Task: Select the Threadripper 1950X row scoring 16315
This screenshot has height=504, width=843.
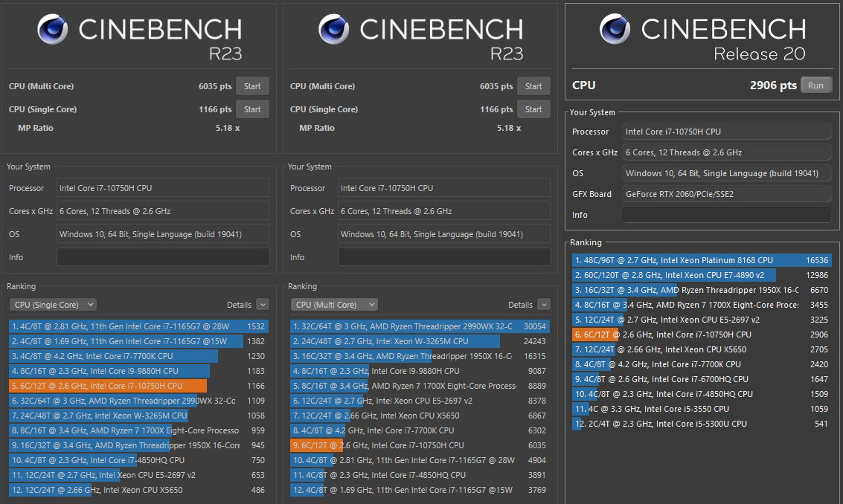Action: click(x=420, y=356)
